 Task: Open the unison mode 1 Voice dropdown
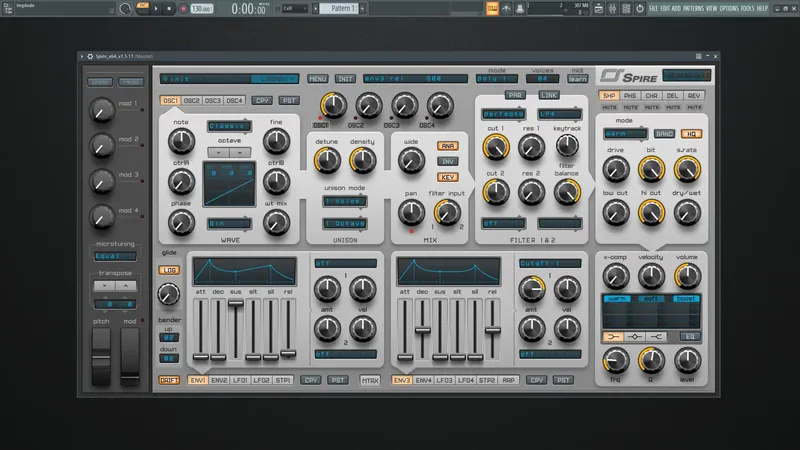[x=345, y=202]
